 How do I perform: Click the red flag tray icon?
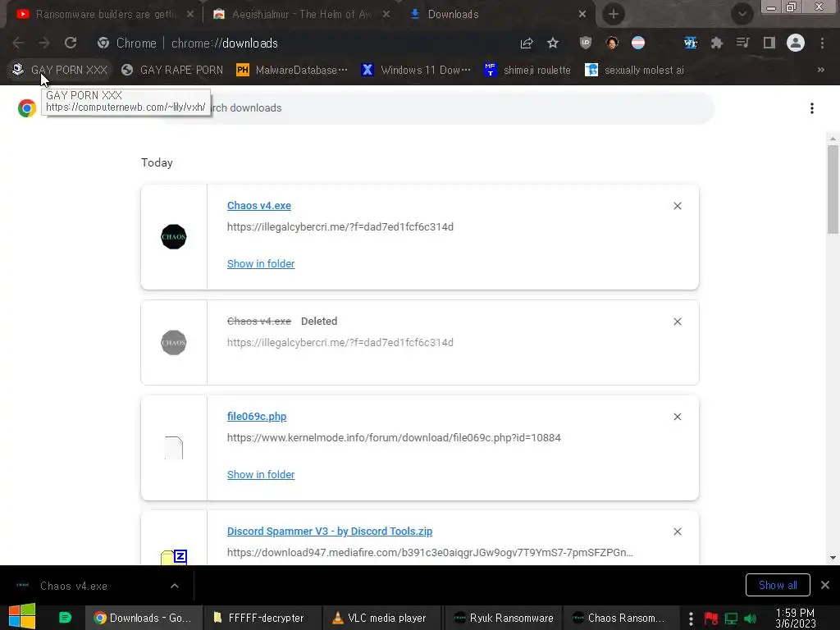coord(711,619)
